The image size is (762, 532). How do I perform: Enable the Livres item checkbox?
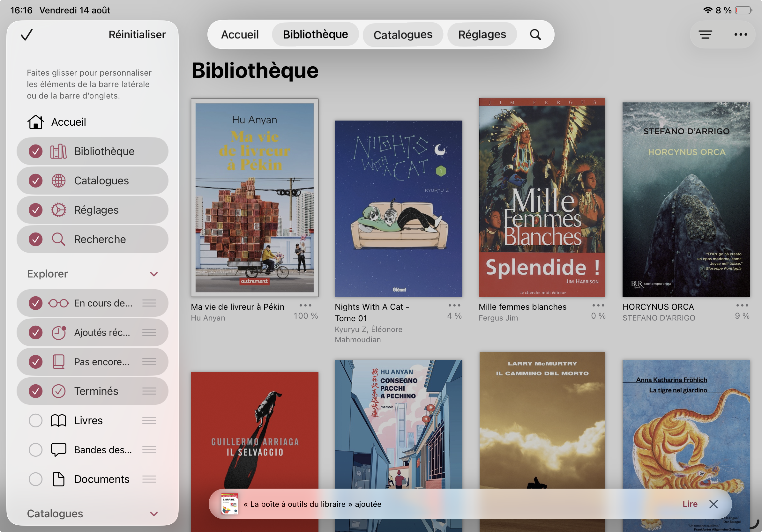pos(35,421)
